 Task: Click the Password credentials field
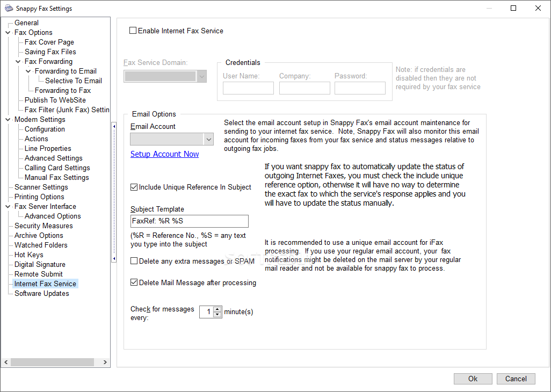360,88
